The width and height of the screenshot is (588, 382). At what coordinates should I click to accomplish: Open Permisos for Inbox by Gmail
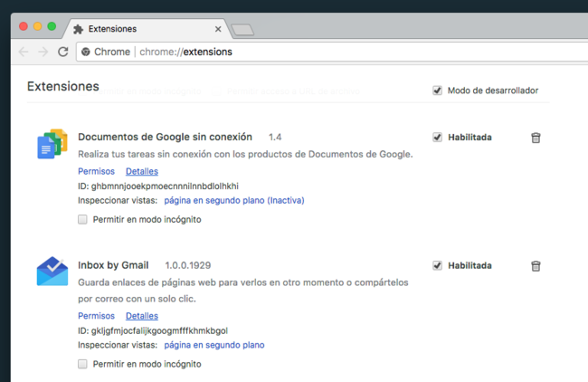click(97, 316)
